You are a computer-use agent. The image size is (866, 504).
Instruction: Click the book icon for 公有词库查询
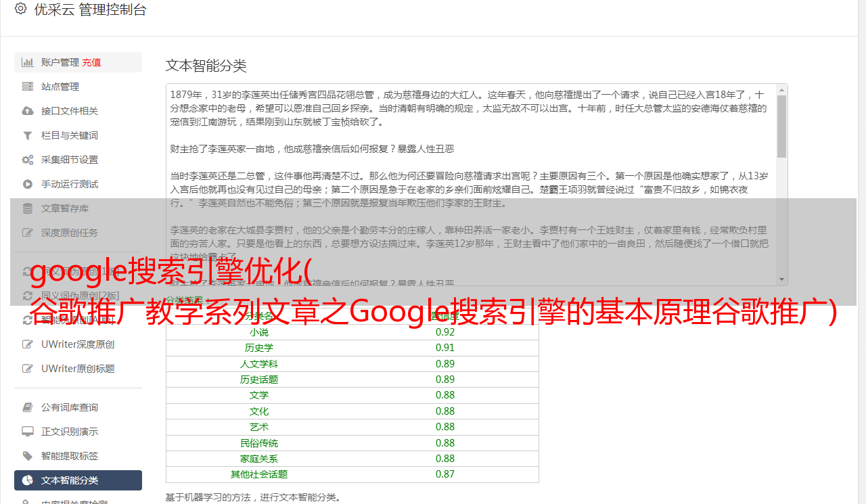[x=28, y=407]
